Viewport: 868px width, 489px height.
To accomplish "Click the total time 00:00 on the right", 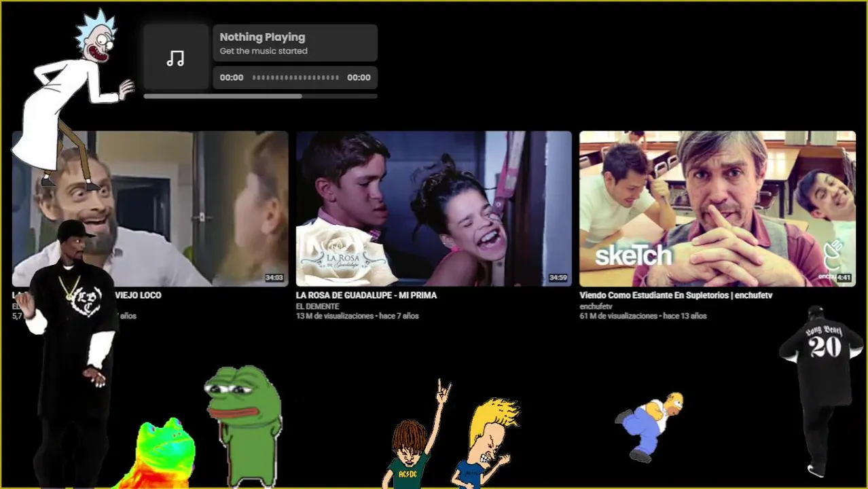I will 359,77.
